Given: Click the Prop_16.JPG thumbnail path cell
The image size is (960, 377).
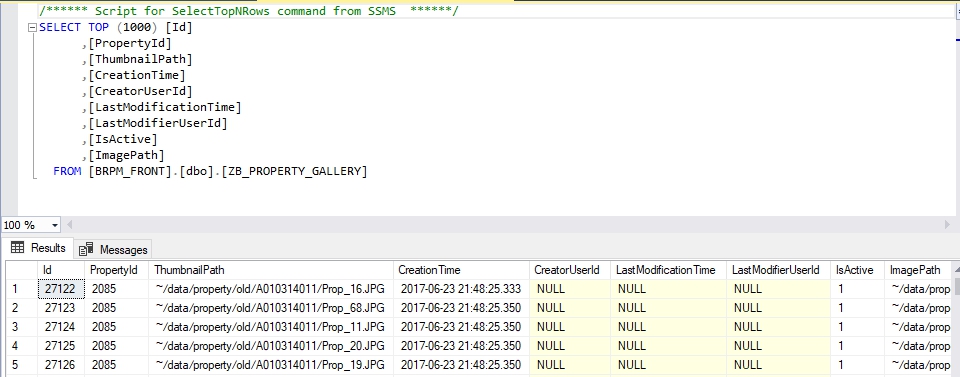Looking at the screenshot, I should point(271,288).
